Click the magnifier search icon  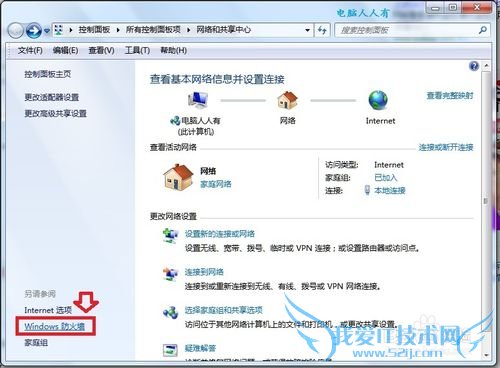point(483,30)
